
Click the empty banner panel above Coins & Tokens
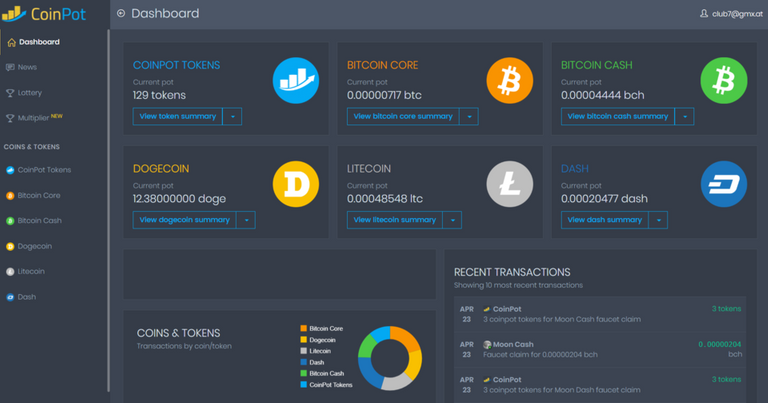coord(280,274)
